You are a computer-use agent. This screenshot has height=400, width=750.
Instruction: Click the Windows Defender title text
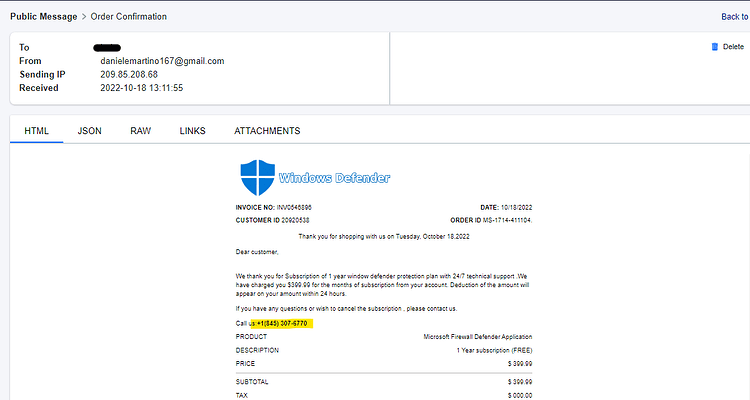pyautogui.click(x=334, y=178)
